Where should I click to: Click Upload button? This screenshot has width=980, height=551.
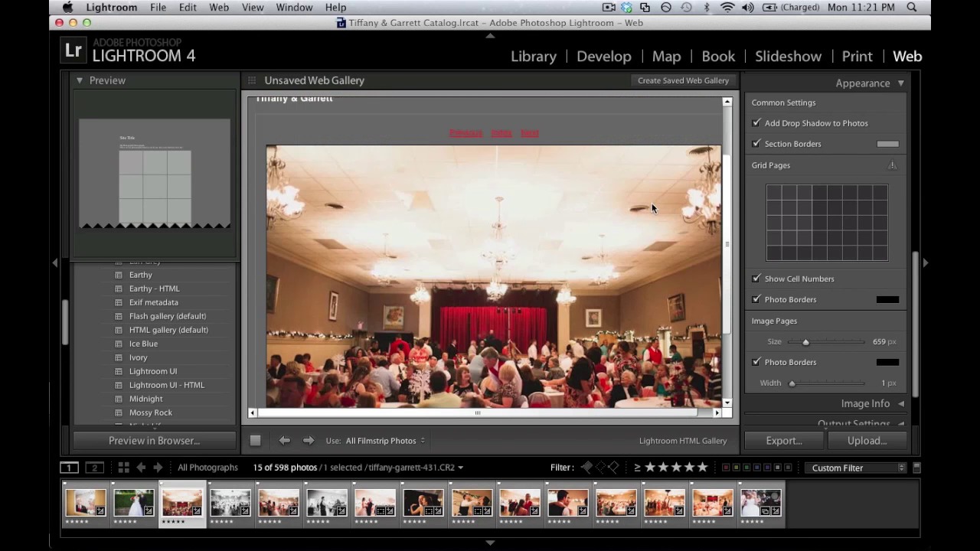tap(867, 441)
